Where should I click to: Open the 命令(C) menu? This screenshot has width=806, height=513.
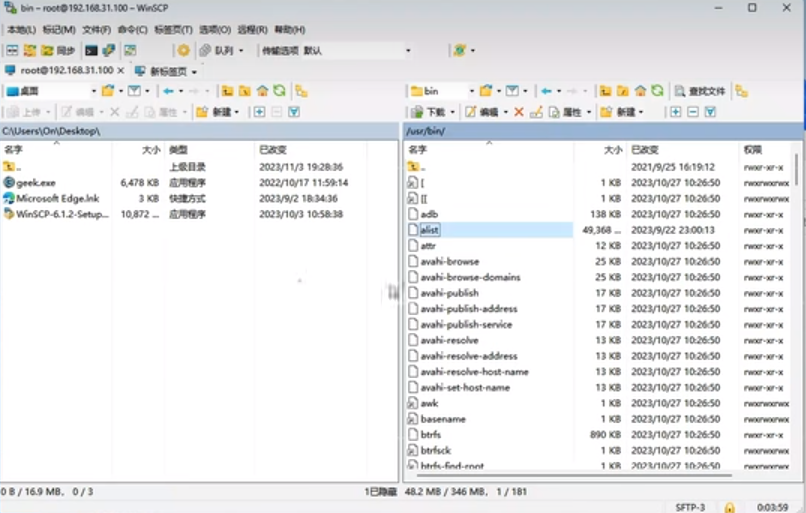(x=133, y=30)
